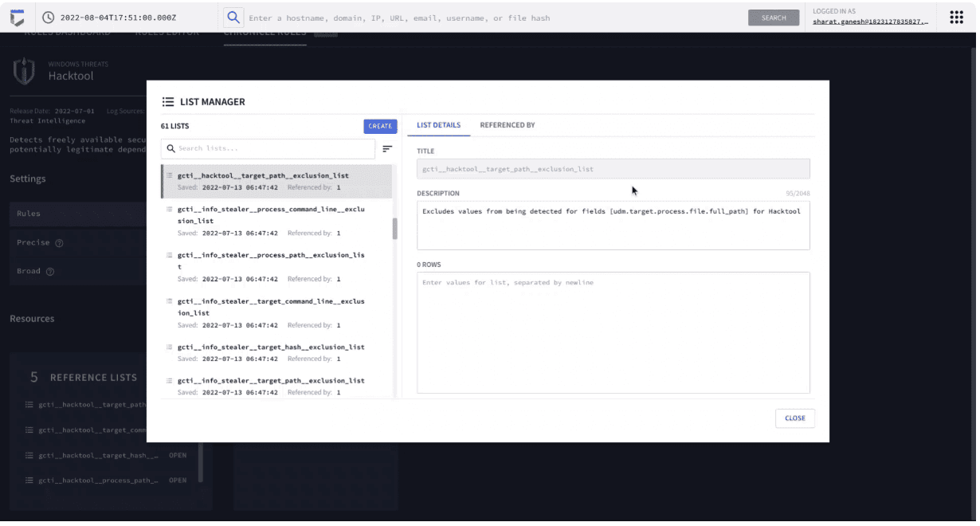Click the help icon next to Precise
The width and height of the screenshot is (980, 526).
click(x=59, y=243)
